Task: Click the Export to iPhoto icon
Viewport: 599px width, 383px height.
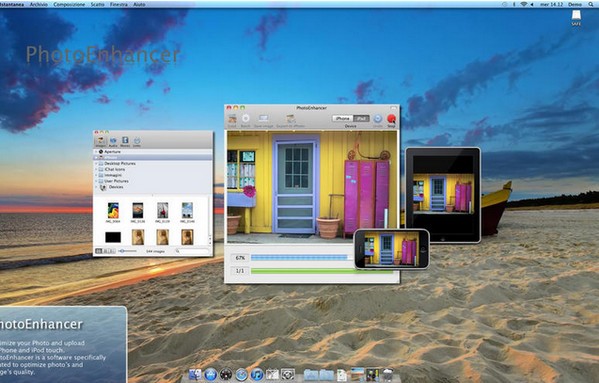Action: (x=291, y=119)
